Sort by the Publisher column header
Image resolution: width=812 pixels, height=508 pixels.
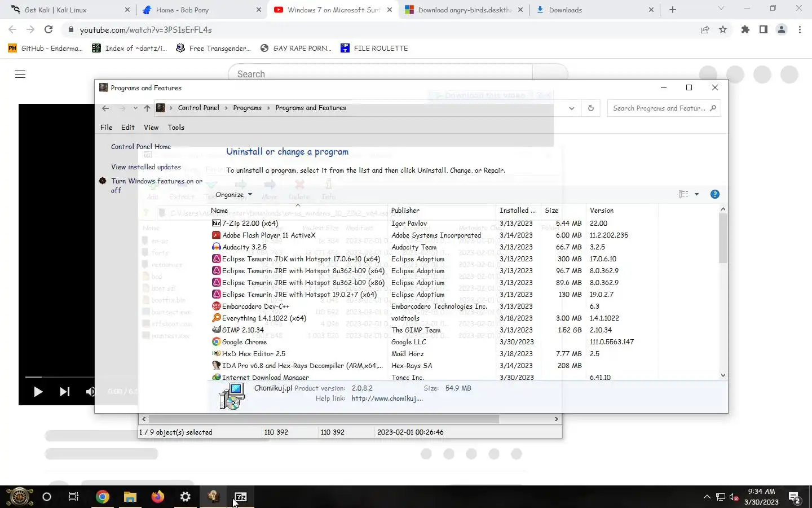[443, 211]
